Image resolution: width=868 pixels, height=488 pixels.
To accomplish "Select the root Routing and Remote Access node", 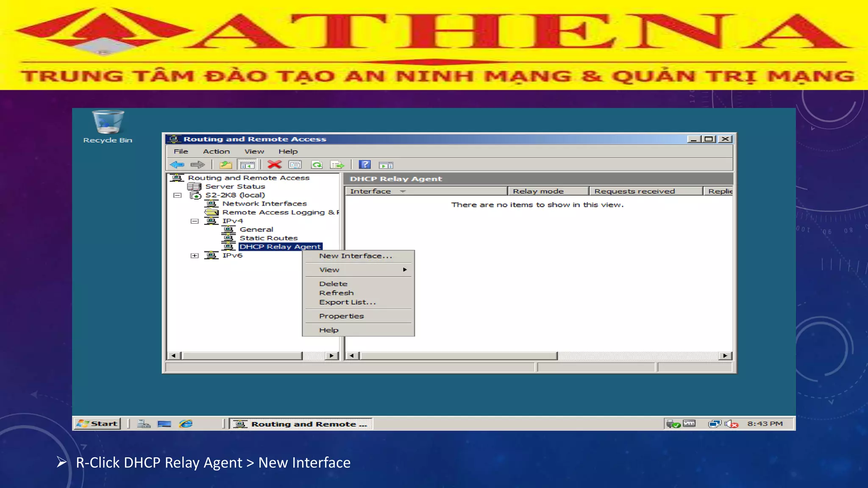I will pos(249,178).
